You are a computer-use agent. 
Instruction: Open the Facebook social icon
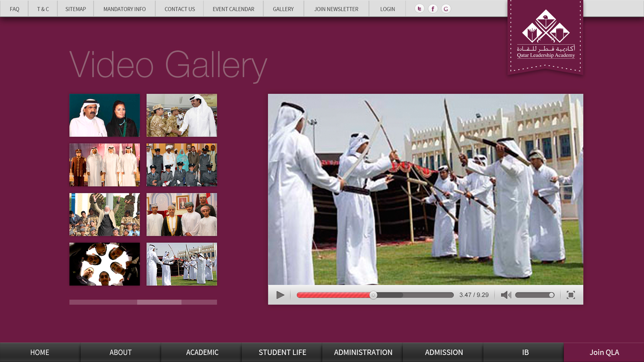point(433,9)
